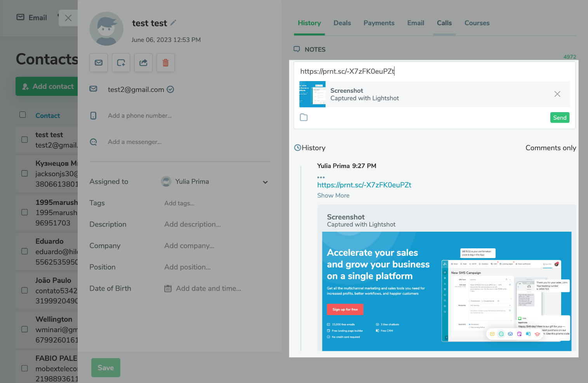Check the select-all contacts checkbox
This screenshot has width=588, height=383.
[23, 114]
